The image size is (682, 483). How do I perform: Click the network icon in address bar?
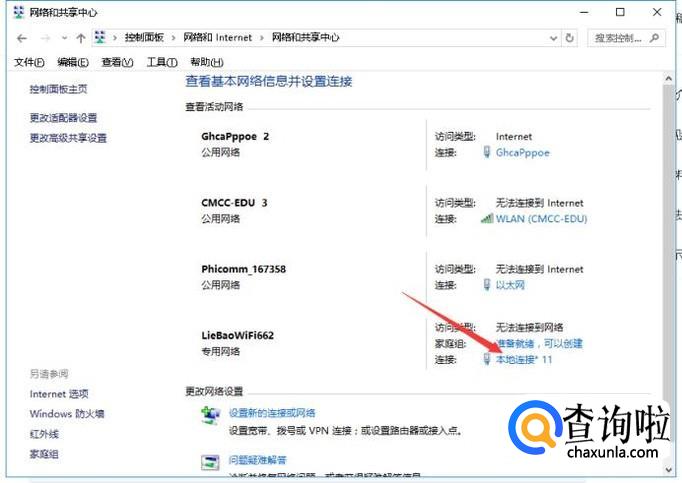pos(100,37)
